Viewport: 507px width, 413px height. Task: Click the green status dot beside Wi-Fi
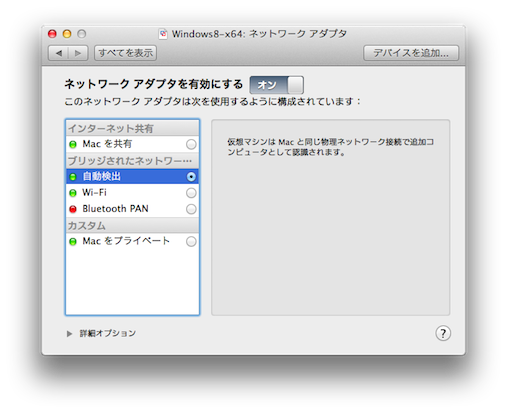[x=73, y=193]
